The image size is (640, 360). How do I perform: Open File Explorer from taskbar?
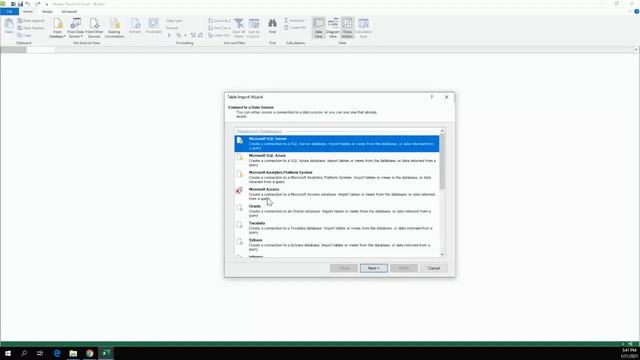point(73,353)
